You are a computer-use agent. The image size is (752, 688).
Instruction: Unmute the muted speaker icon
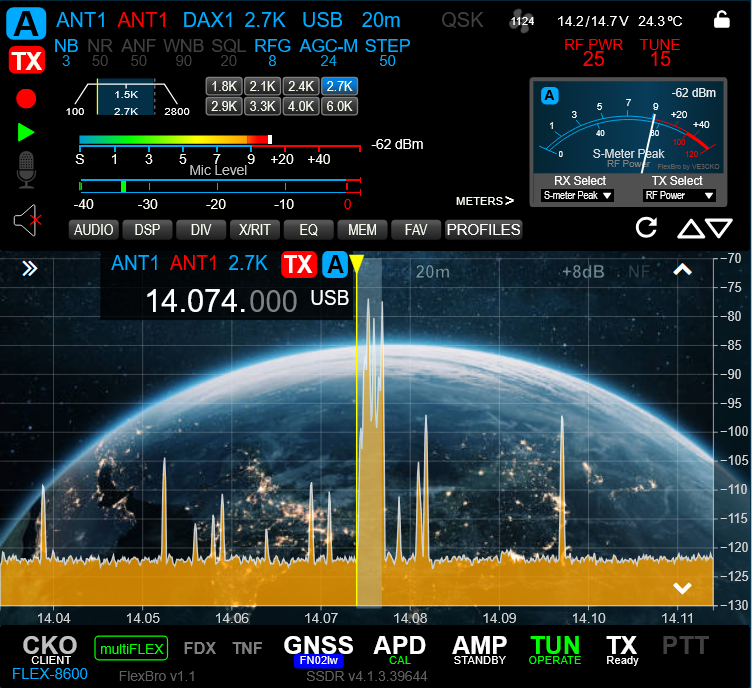point(27,220)
